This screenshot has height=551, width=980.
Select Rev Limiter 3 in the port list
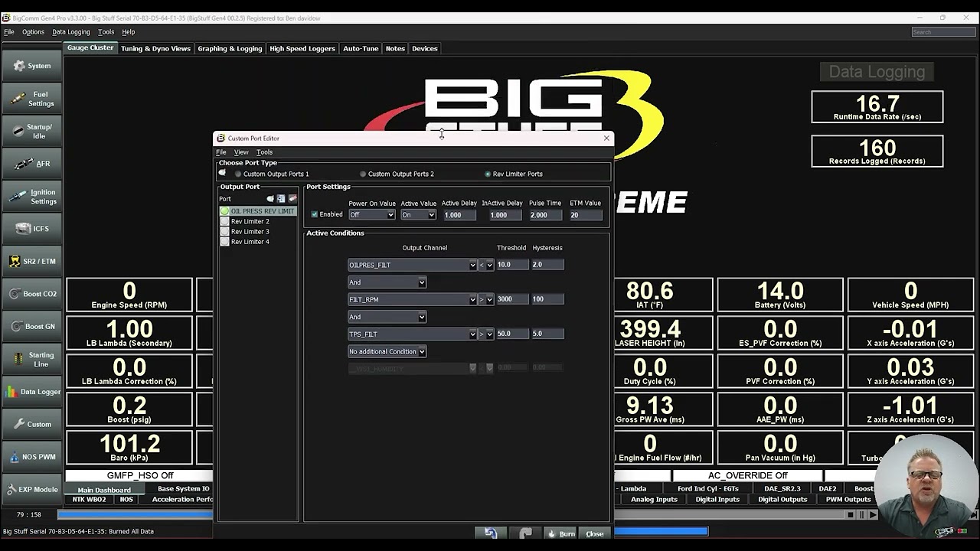click(x=250, y=231)
